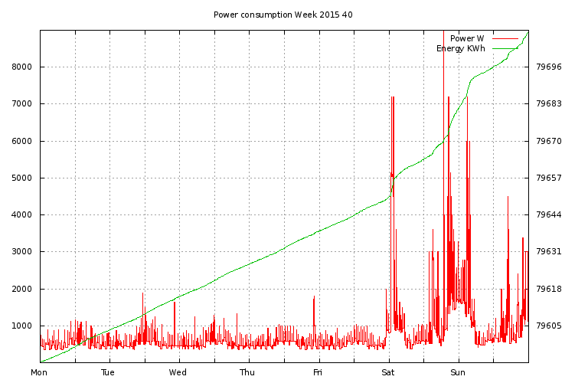Click the red Power W legend line sample
588x383 pixels.
click(x=505, y=38)
